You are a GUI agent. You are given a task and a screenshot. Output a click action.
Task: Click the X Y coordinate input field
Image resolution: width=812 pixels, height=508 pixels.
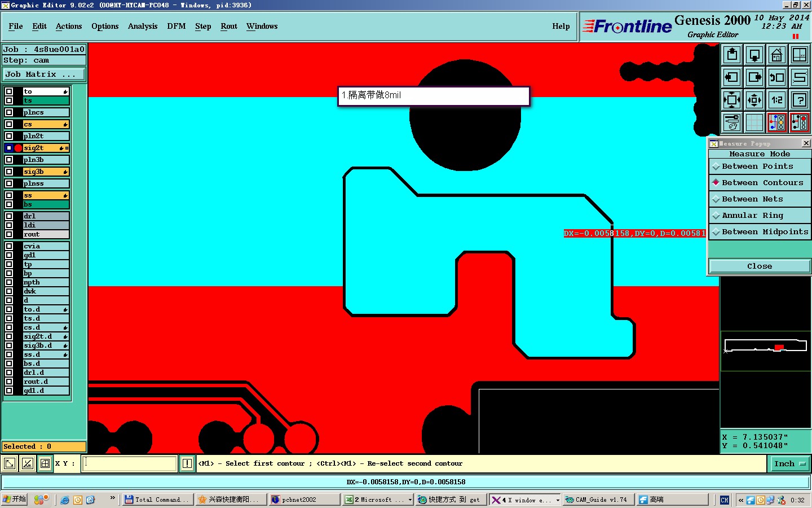[x=130, y=463]
